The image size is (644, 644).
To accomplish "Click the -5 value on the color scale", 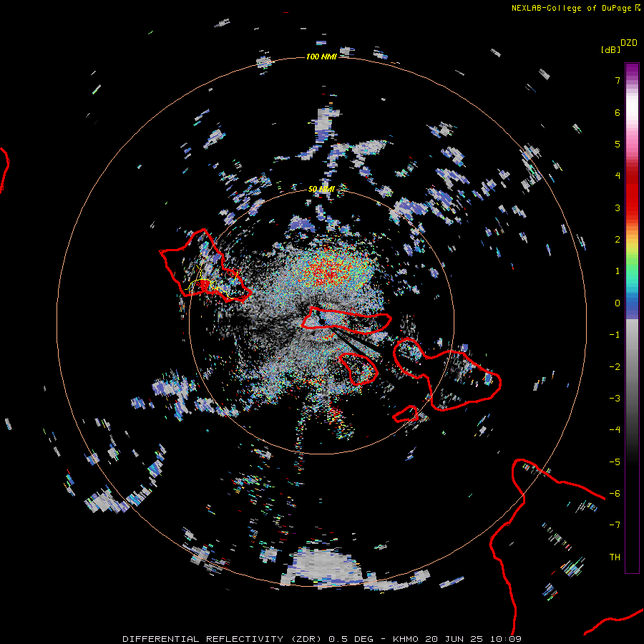I will coord(615,462).
